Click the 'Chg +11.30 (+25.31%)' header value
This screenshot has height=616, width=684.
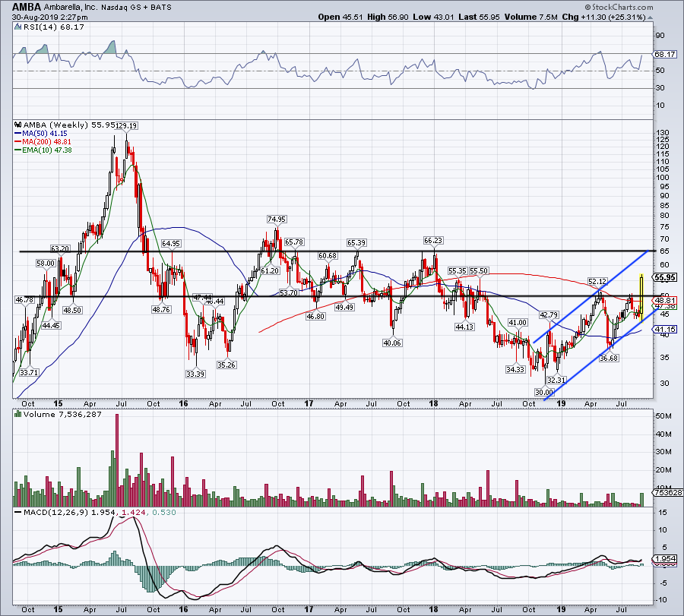pyautogui.click(x=603, y=17)
